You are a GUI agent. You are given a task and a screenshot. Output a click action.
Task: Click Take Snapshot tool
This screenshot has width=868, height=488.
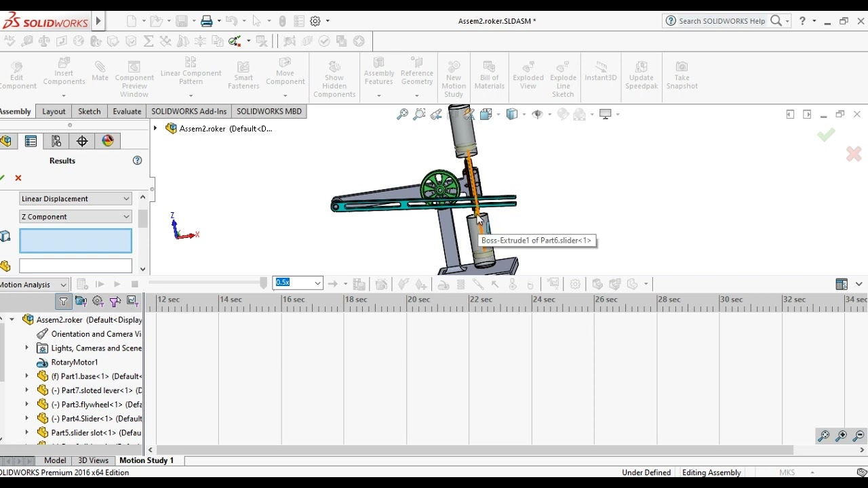682,75
